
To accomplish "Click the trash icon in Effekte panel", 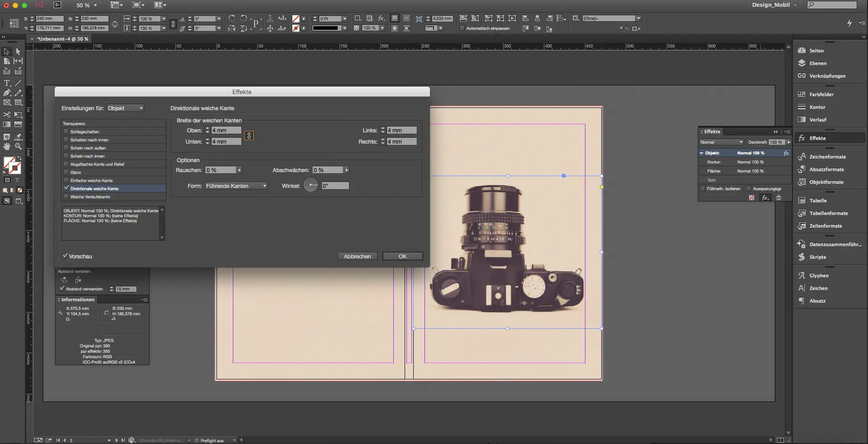I will [x=778, y=198].
